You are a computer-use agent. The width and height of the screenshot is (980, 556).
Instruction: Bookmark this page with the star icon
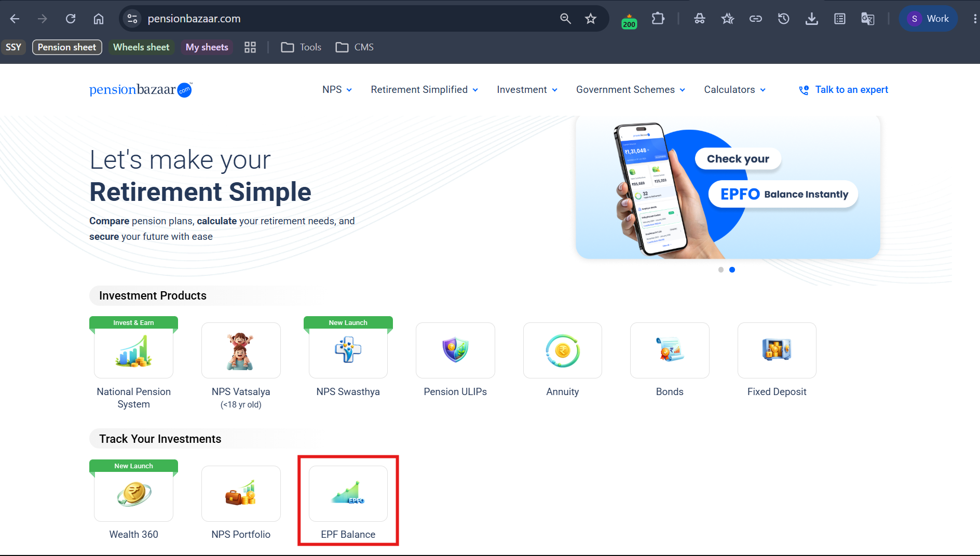[x=591, y=19]
